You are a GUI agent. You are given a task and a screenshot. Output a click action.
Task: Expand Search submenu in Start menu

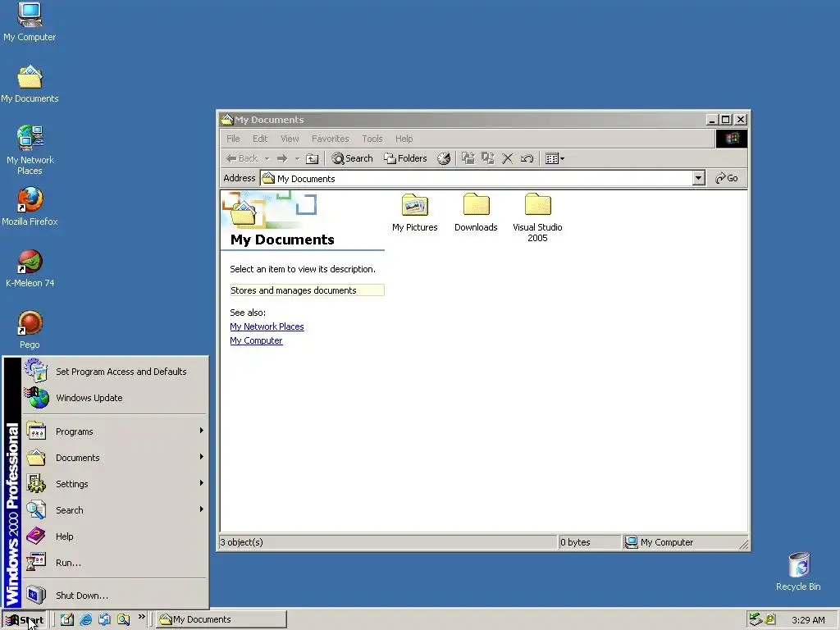tap(115, 510)
